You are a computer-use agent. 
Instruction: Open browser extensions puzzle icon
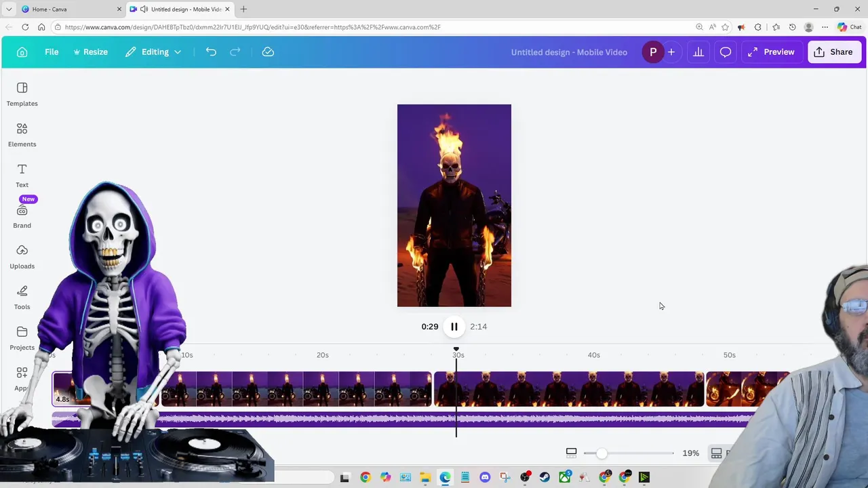(758, 27)
